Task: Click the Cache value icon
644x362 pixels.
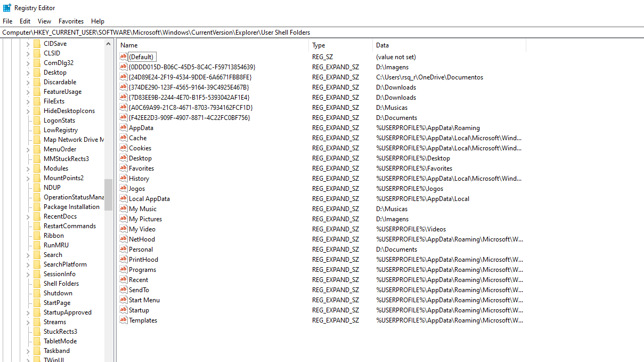Action: [x=124, y=138]
